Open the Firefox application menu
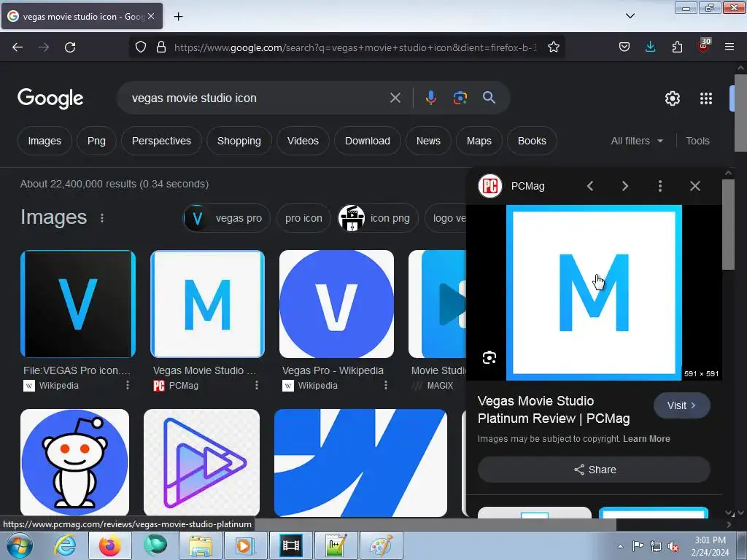Viewport: 747px width, 560px height. (x=729, y=47)
